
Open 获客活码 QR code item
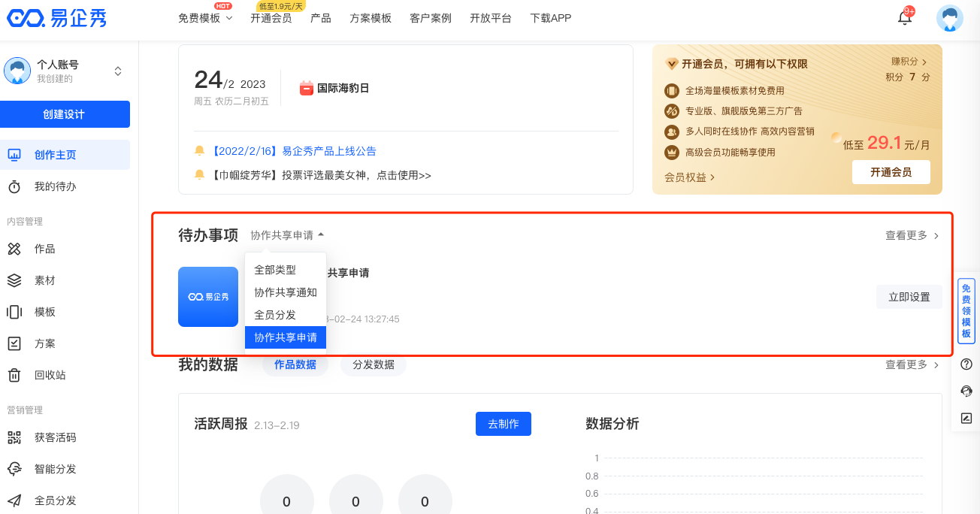[55, 437]
